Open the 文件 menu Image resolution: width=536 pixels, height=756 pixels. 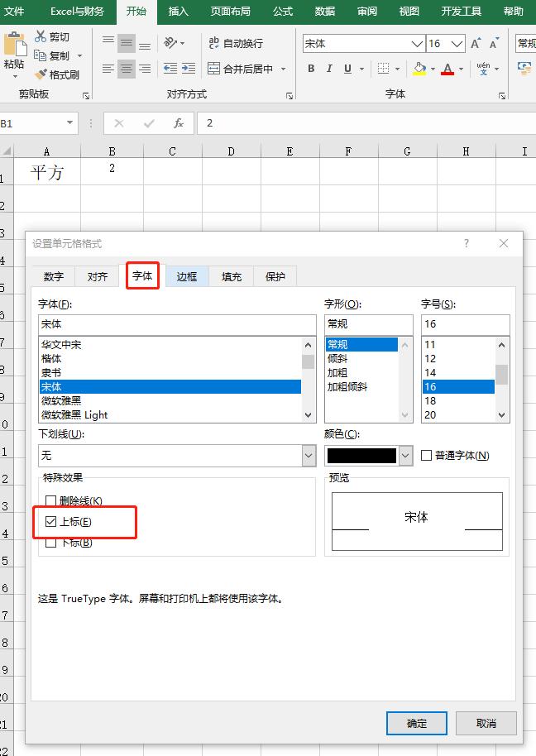tap(13, 11)
